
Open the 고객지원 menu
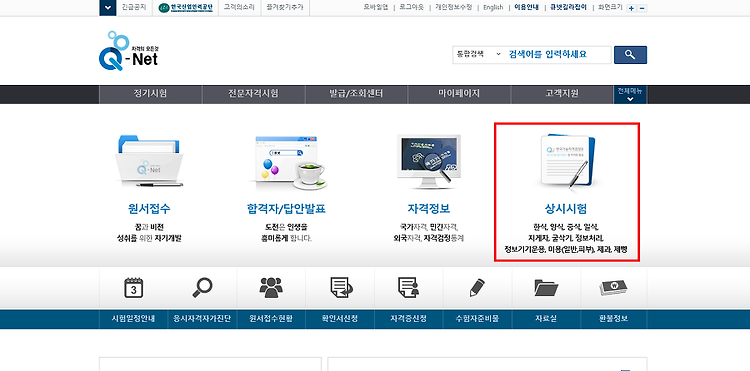(562, 94)
